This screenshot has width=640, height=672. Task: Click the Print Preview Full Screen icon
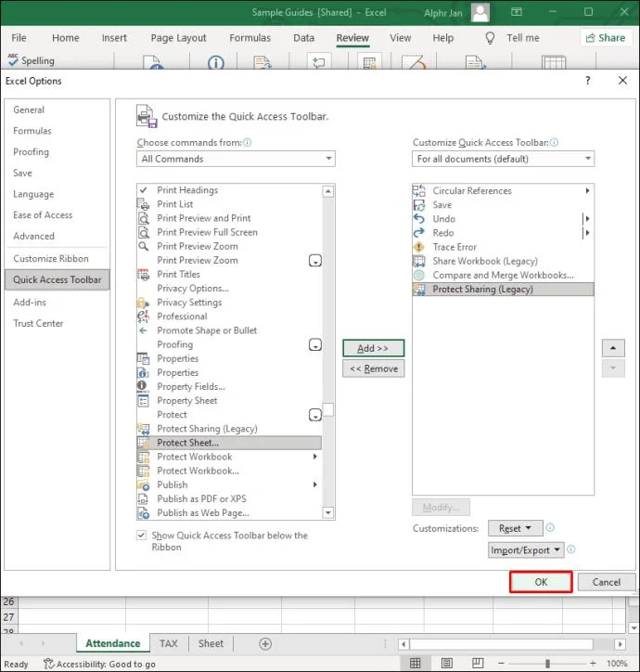click(143, 232)
